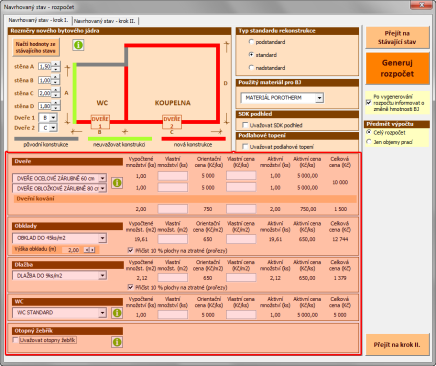Click Vlastní množství field in Dlažba section

(x=173, y=278)
